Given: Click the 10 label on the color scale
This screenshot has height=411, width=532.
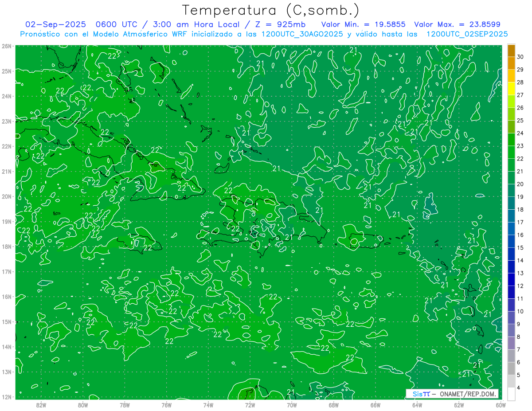Looking at the screenshot, I should pyautogui.click(x=520, y=311).
